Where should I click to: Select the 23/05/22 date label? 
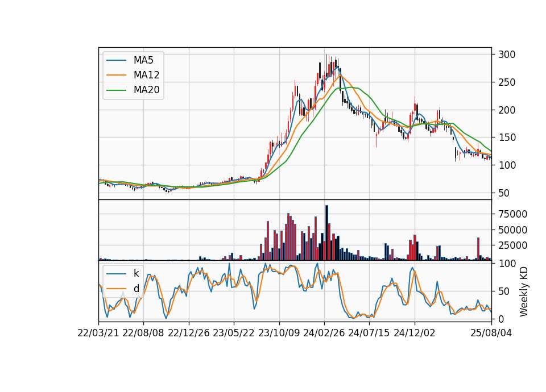click(x=234, y=333)
